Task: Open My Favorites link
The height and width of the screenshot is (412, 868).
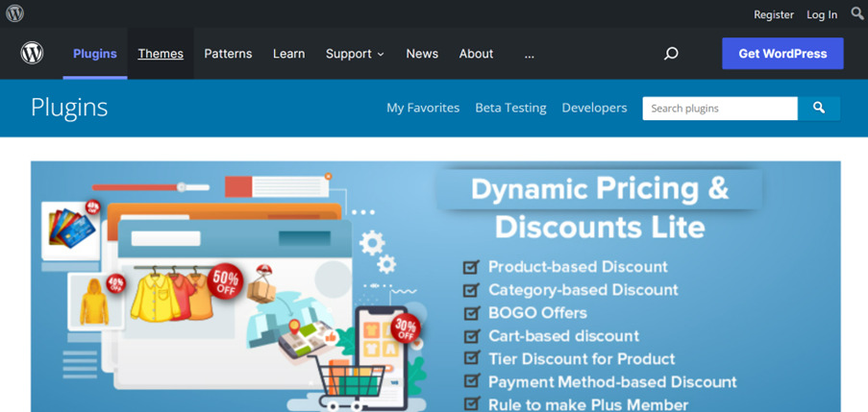Action: [x=423, y=108]
